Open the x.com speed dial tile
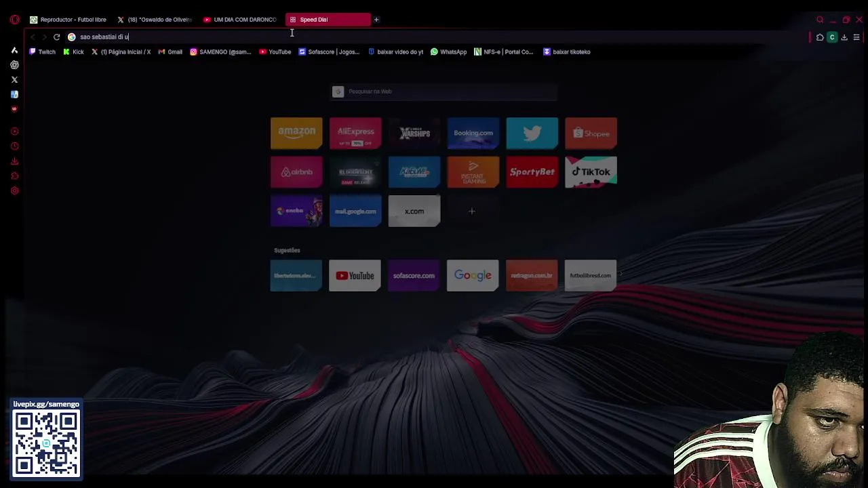 point(414,211)
